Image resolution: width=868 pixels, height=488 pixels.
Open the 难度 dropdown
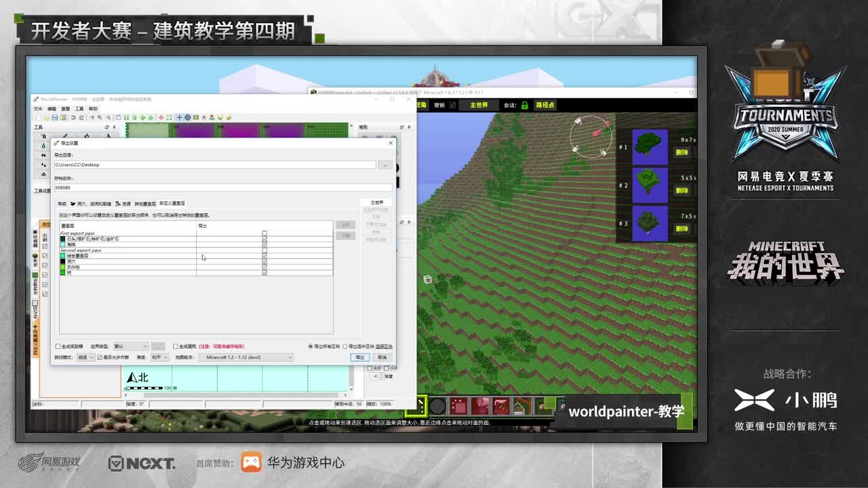(x=159, y=357)
